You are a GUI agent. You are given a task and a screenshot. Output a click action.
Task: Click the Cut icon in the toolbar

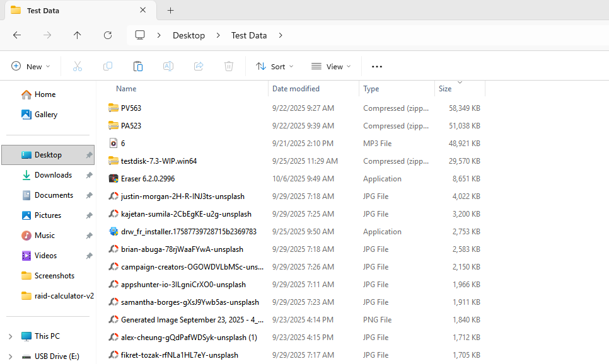pos(78,66)
